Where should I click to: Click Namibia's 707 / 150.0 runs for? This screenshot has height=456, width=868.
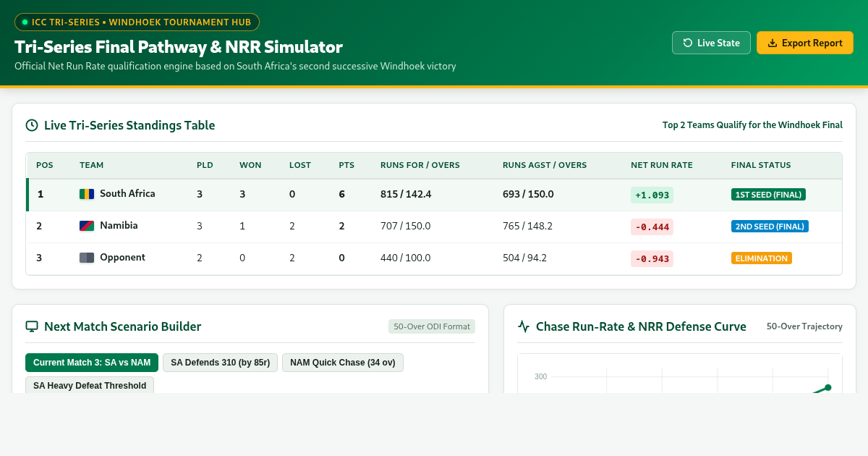tap(406, 226)
